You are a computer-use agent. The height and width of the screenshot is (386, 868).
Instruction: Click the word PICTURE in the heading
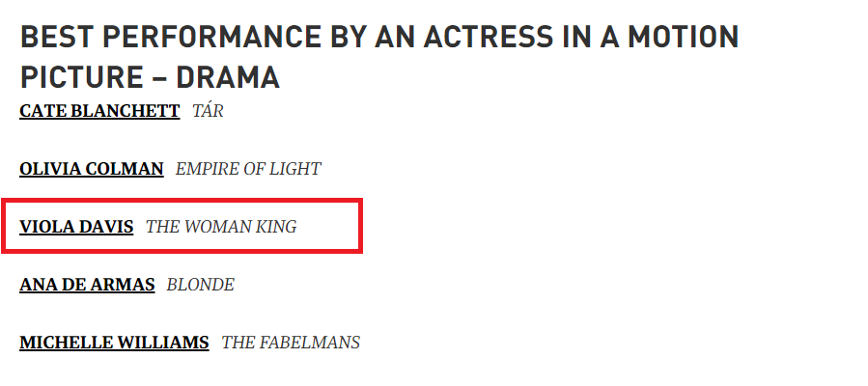81,77
